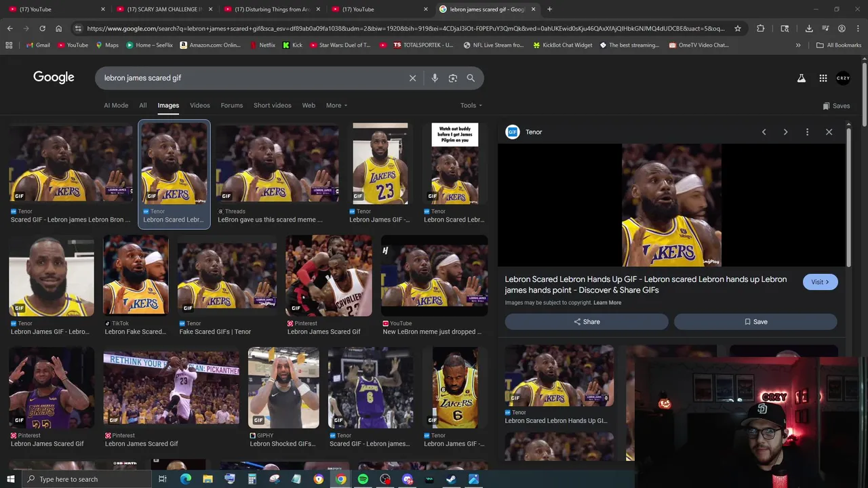Open the browser extensions menu
This screenshot has width=868, height=488.
pyautogui.click(x=760, y=28)
